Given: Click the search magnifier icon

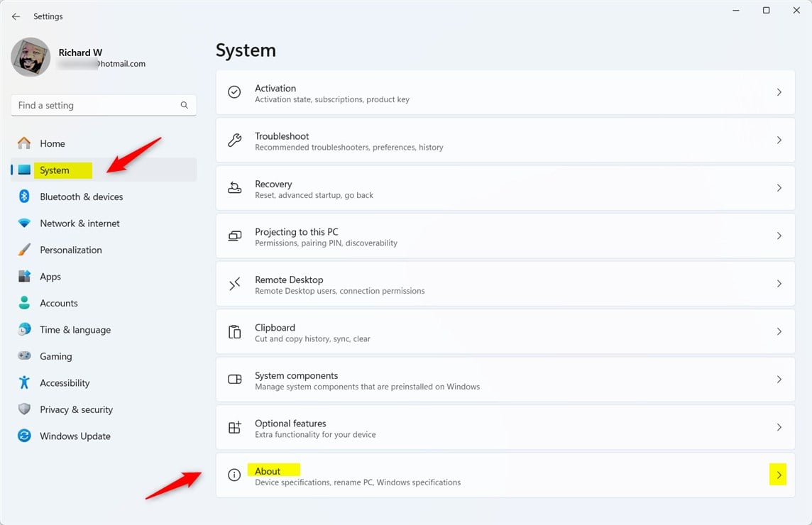Looking at the screenshot, I should pos(184,105).
